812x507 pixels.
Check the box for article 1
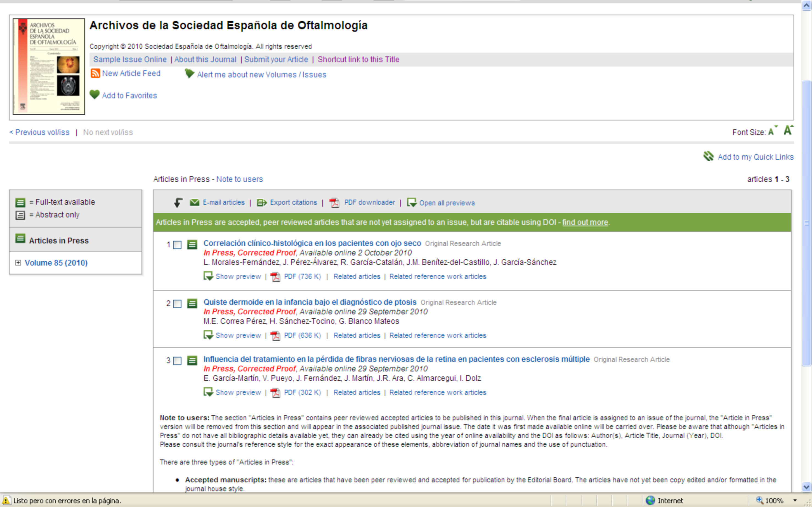coord(177,245)
